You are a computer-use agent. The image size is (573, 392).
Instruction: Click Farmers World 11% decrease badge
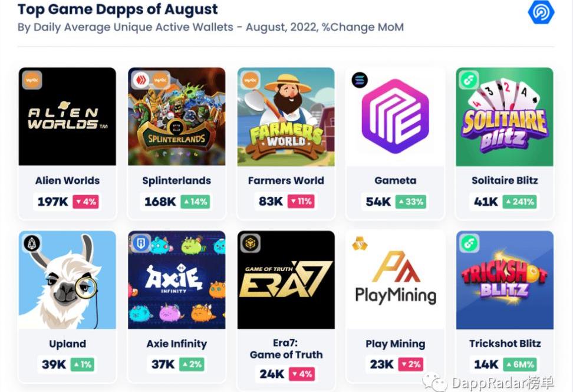tap(301, 202)
